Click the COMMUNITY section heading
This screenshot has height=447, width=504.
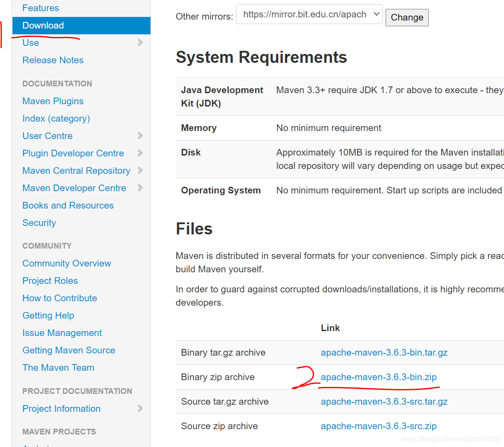[x=47, y=246]
